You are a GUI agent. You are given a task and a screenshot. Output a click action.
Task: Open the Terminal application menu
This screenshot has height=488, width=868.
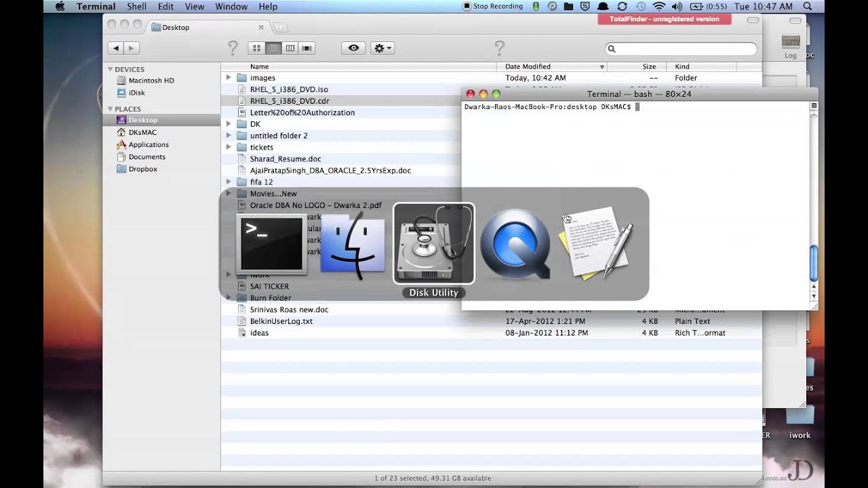tap(96, 6)
